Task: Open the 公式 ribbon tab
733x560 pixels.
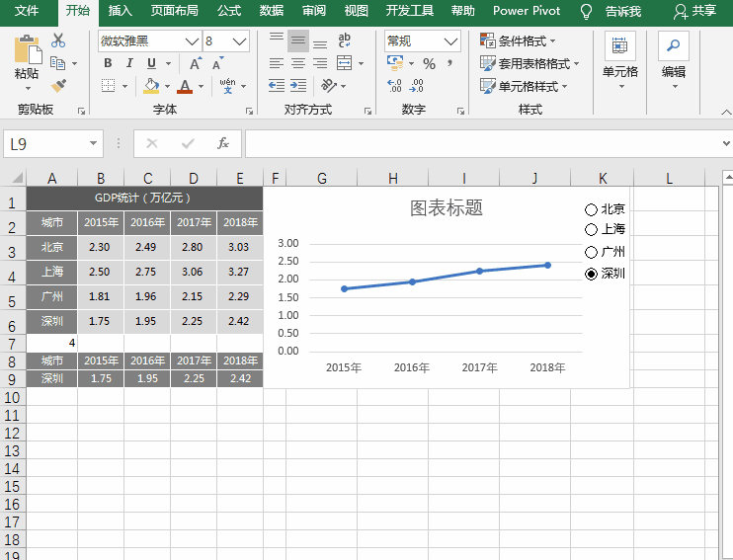Action: (x=228, y=11)
